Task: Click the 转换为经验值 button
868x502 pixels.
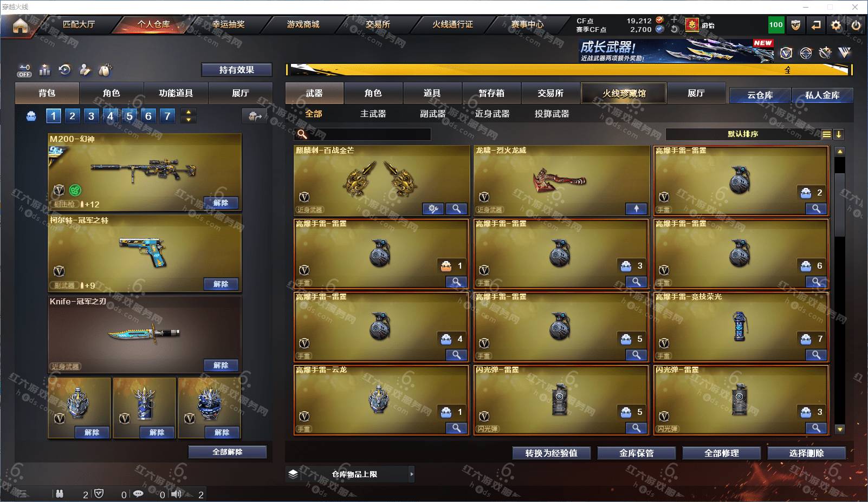Action: 551,453
